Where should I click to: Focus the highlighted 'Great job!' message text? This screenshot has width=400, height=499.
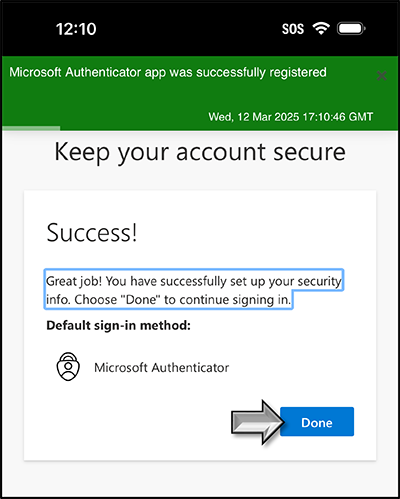point(194,290)
